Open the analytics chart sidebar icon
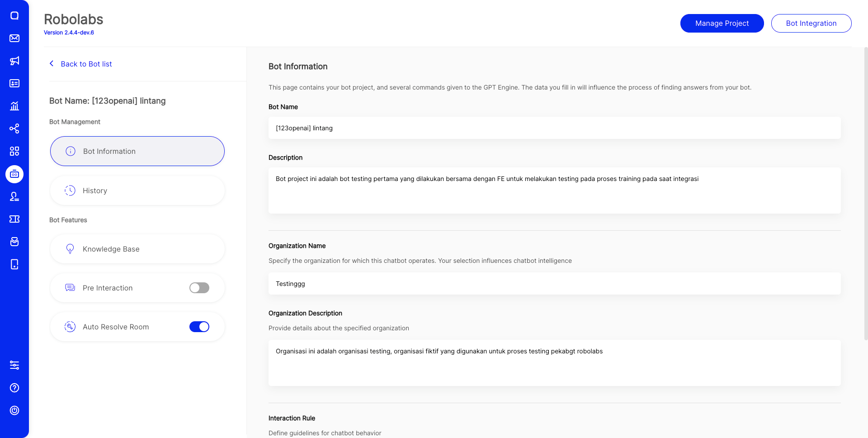The height and width of the screenshot is (438, 868). [14, 106]
